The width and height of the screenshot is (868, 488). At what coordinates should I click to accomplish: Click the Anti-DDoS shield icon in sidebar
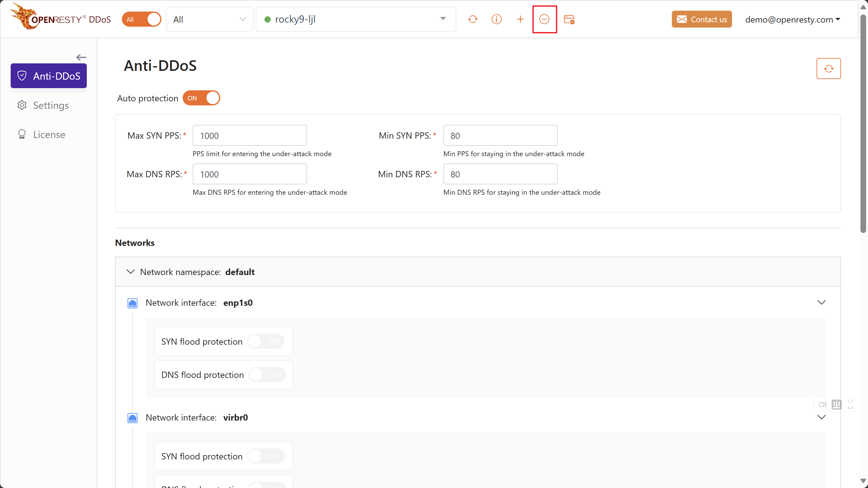pyautogui.click(x=22, y=76)
